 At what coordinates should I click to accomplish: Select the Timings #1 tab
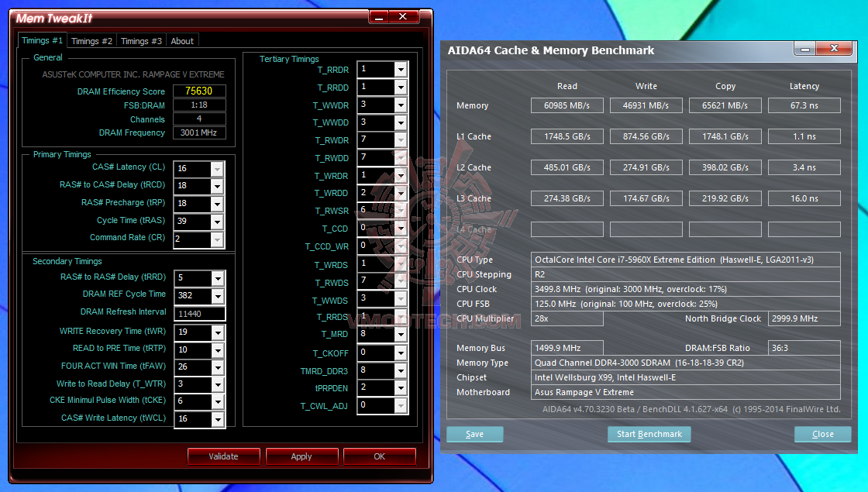pyautogui.click(x=42, y=40)
